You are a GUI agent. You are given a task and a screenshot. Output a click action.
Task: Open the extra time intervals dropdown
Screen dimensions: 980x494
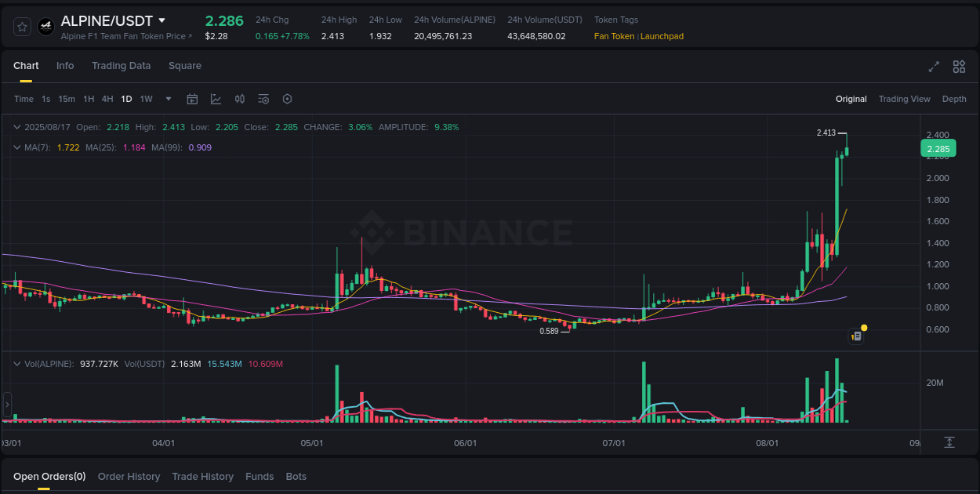[x=168, y=99]
